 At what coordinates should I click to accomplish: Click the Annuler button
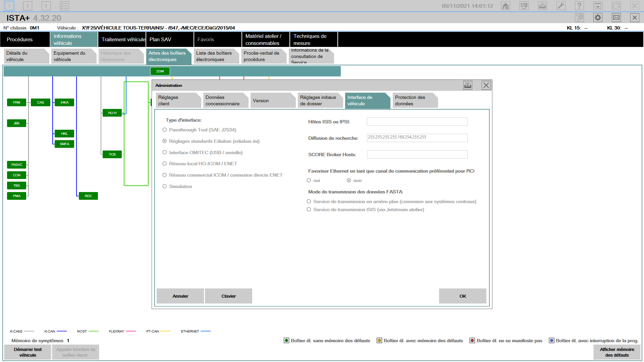(180, 296)
